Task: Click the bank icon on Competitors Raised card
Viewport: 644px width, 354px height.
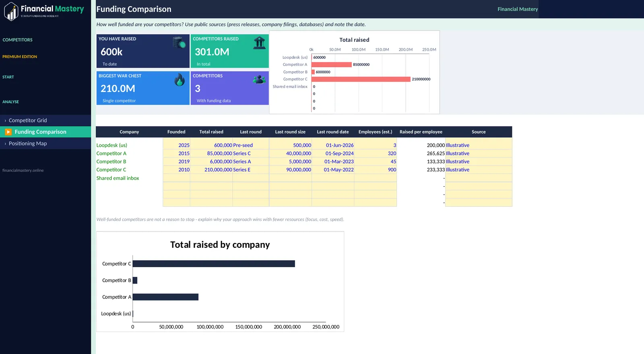Action: (260, 42)
